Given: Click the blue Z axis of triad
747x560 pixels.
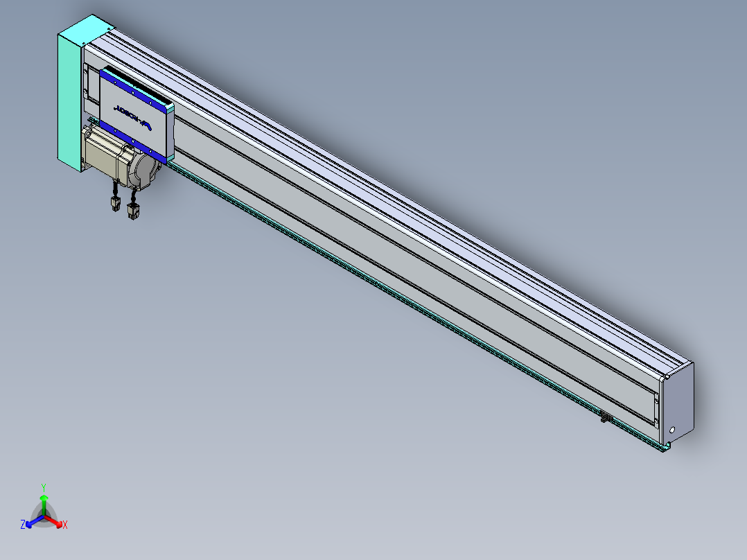Looking at the screenshot, I should pyautogui.click(x=32, y=523).
